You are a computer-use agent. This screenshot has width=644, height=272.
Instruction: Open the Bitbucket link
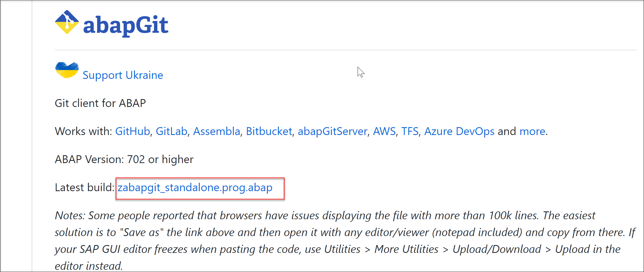(x=269, y=131)
